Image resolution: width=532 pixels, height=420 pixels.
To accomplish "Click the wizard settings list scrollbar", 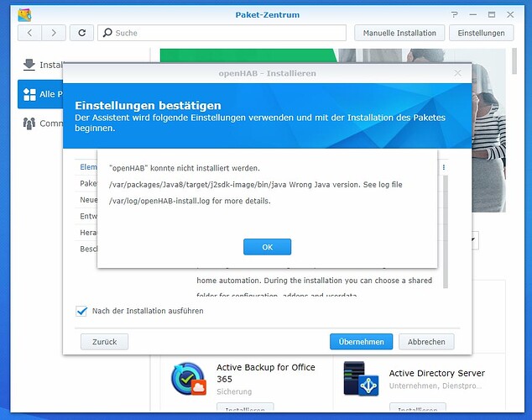I will (446, 232).
